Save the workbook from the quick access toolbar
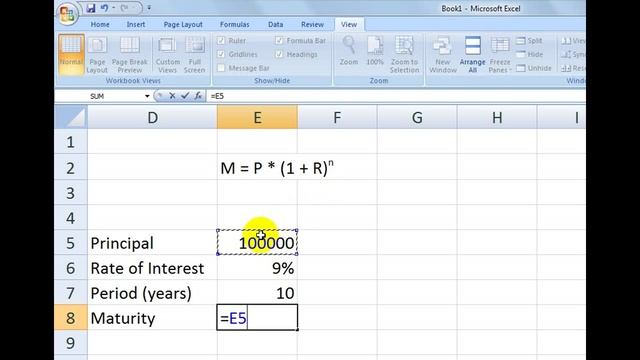 pos(91,8)
